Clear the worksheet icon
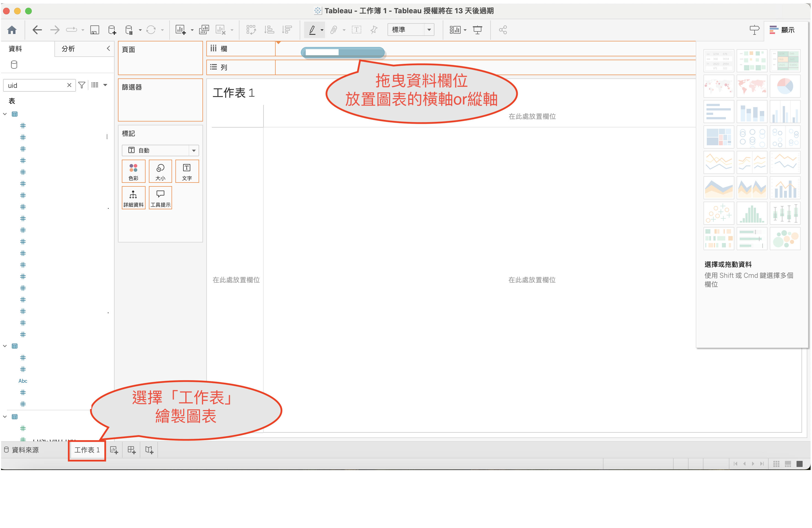 tap(221, 30)
